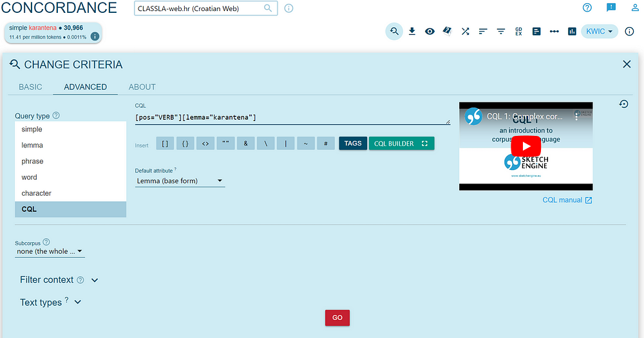This screenshot has height=338, width=644.
Task: Open view options eye icon
Action: [430, 31]
